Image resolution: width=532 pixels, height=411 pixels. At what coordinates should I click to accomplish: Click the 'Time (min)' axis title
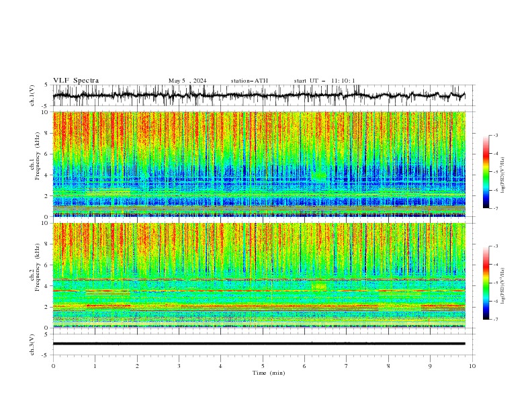[x=269, y=373]
